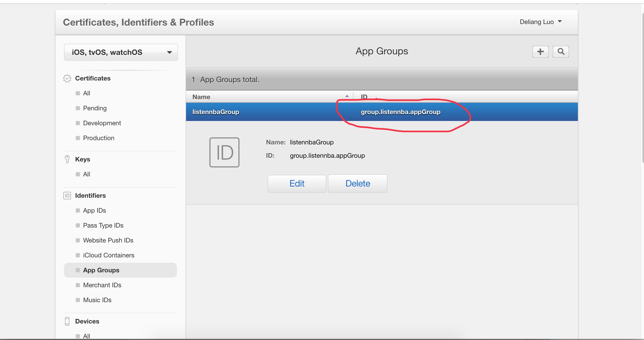Select Production certificates
The width and height of the screenshot is (644, 340).
(x=99, y=138)
